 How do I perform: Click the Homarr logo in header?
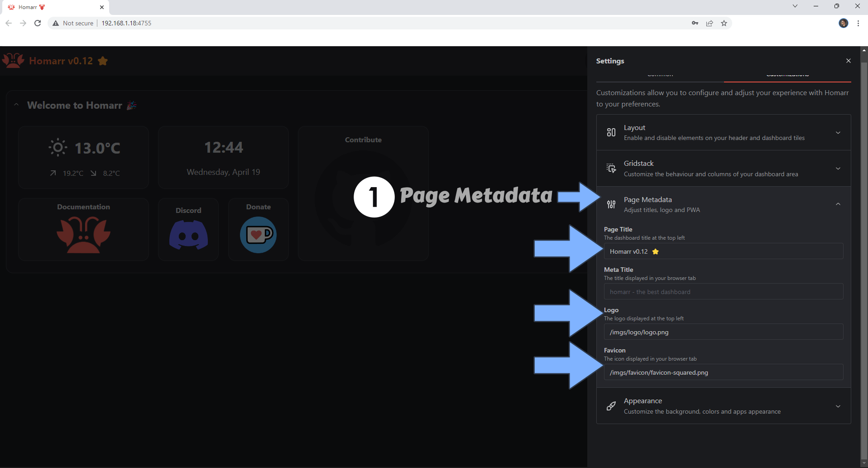tap(14, 61)
